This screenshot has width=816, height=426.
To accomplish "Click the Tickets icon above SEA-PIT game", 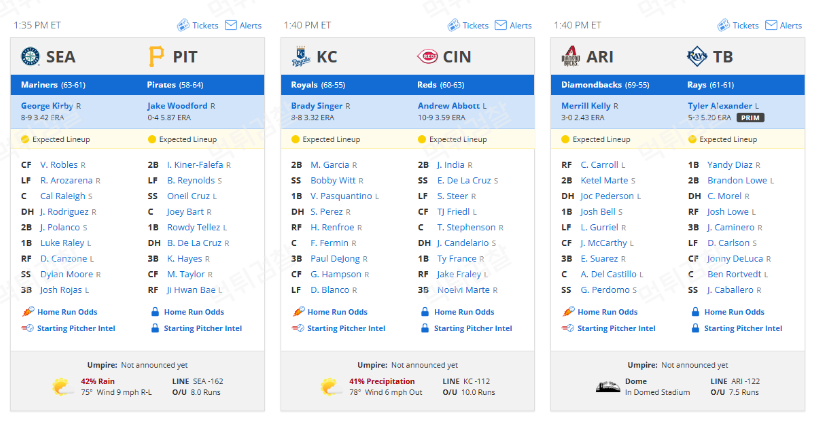I will click(x=183, y=25).
